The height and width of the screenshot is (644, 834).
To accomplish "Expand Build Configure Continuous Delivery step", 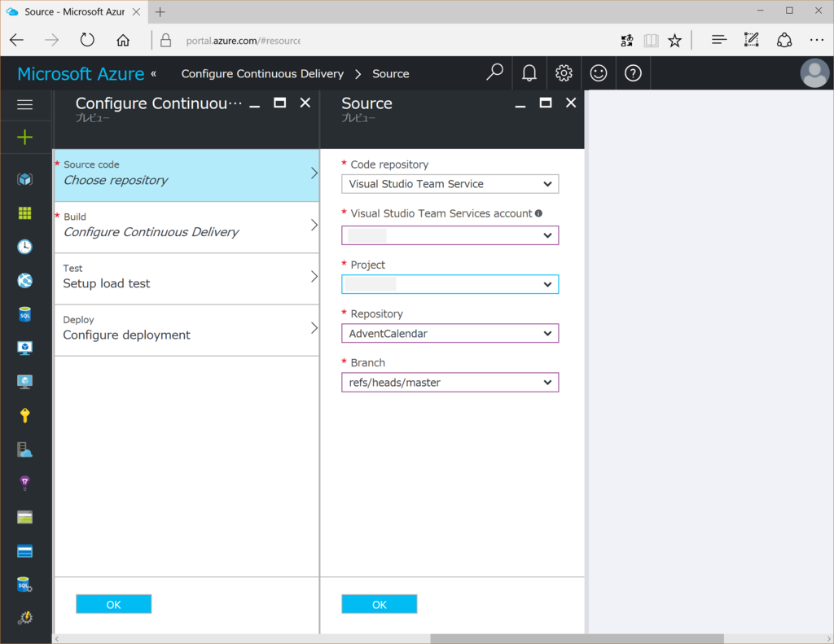I will pyautogui.click(x=187, y=227).
